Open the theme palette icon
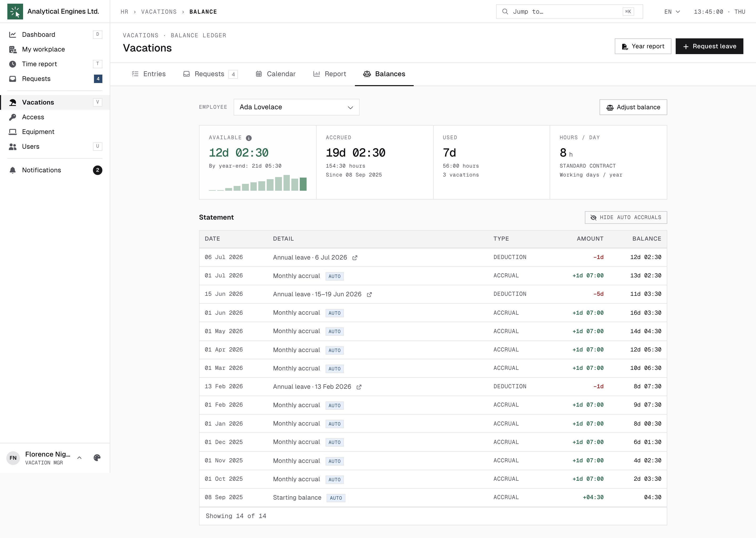Viewport: 756px width, 538px height. click(x=97, y=458)
